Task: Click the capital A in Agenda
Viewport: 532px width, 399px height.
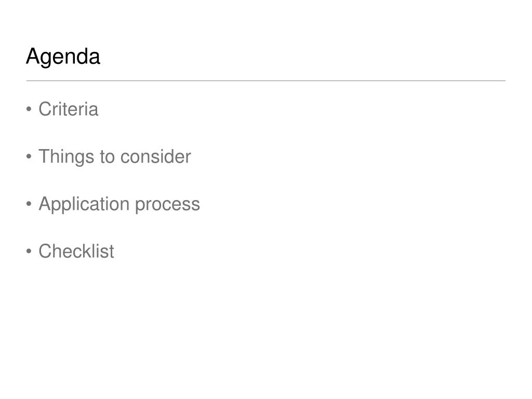Action: click(x=33, y=55)
